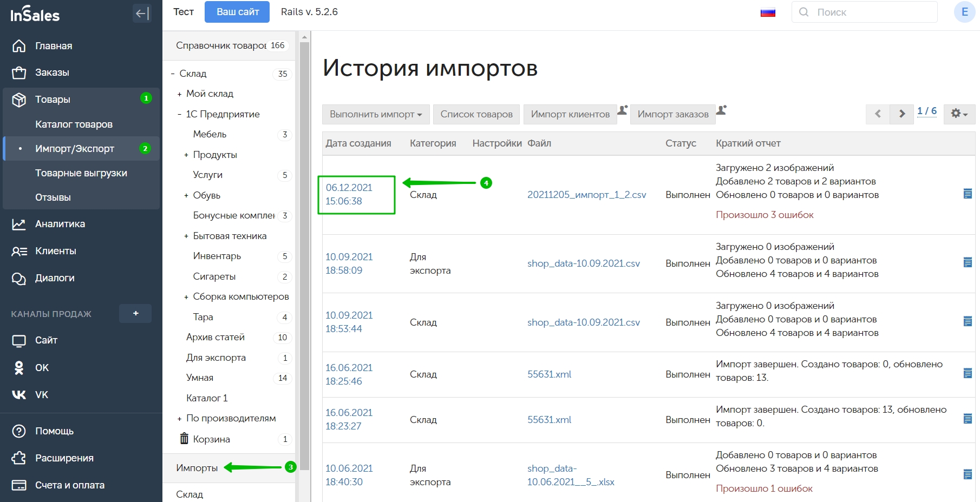Expand the Бытовая техника category

(186, 236)
